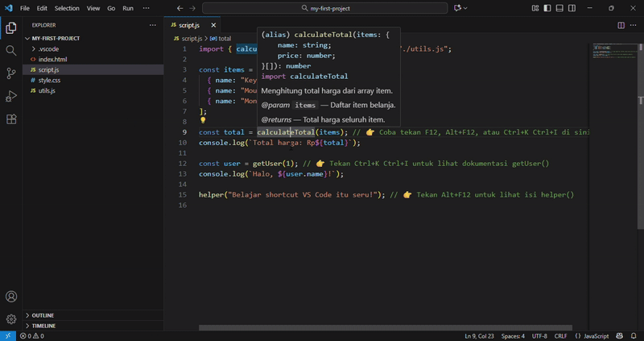The image size is (644, 341).
Task: Expand the Timeline section
Action: click(x=43, y=326)
